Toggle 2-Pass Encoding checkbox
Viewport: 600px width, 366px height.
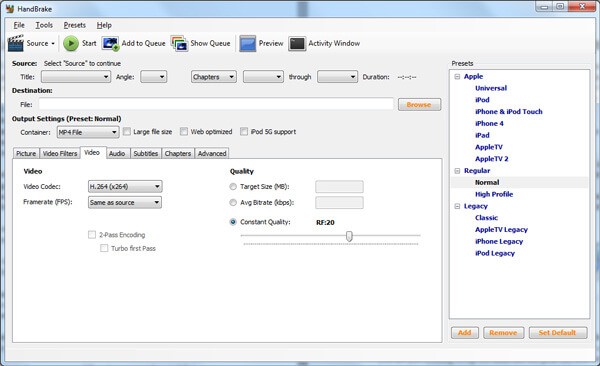pos(92,235)
